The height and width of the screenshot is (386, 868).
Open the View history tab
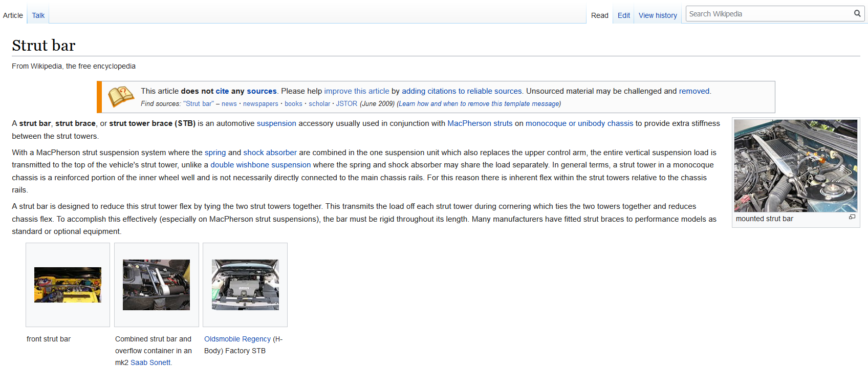click(x=658, y=15)
